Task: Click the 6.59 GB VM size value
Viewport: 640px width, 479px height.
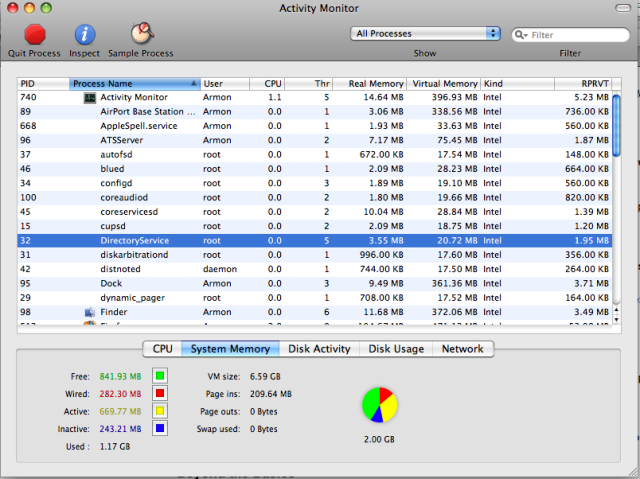Action: [265, 376]
